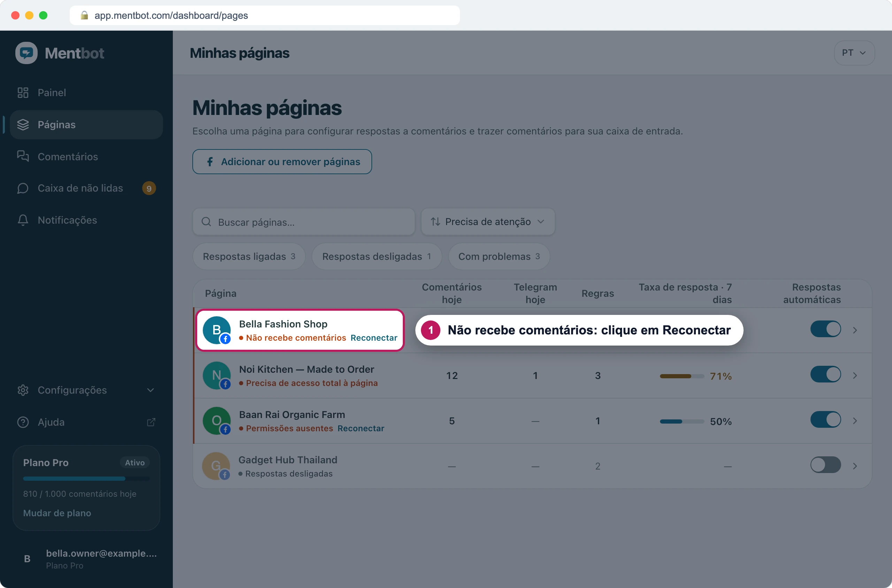This screenshot has width=892, height=588.
Task: Filter by Respostas ligadas tab
Action: pyautogui.click(x=249, y=256)
